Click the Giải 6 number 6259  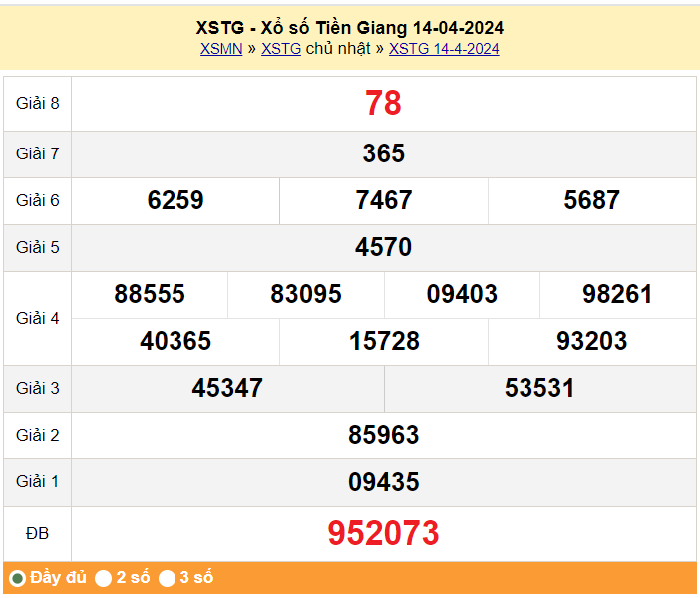(175, 200)
